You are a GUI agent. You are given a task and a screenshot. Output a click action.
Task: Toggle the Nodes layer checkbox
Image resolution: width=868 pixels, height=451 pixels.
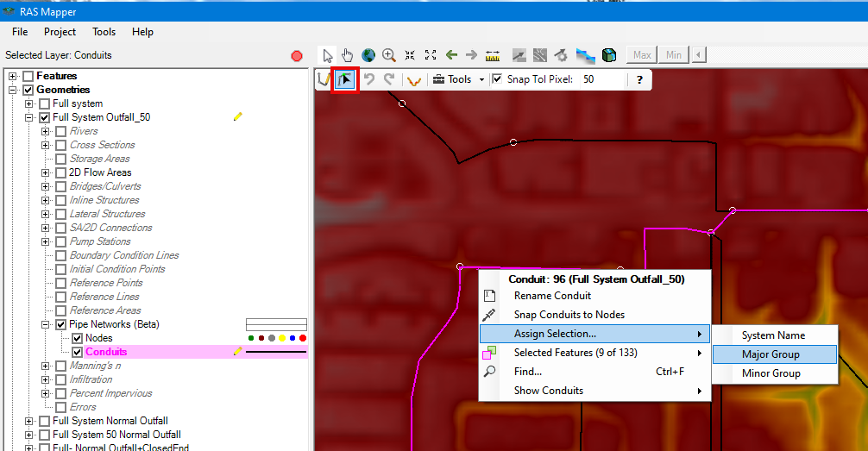(x=78, y=338)
